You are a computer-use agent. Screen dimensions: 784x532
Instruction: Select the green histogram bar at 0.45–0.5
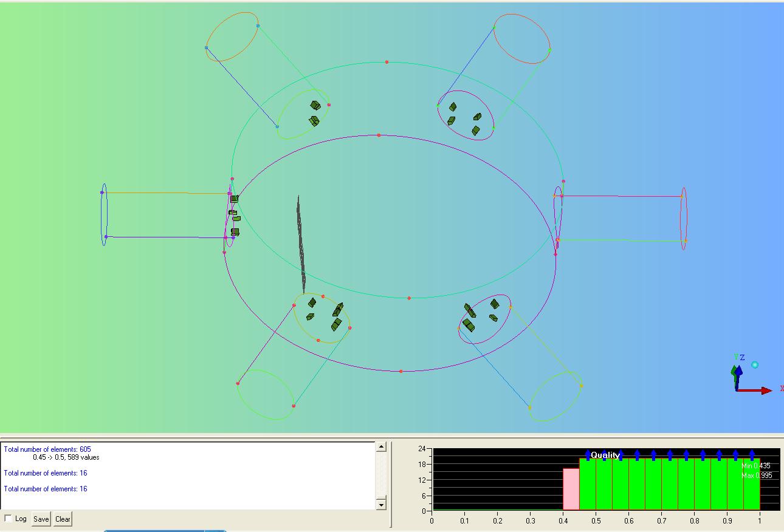point(587,485)
